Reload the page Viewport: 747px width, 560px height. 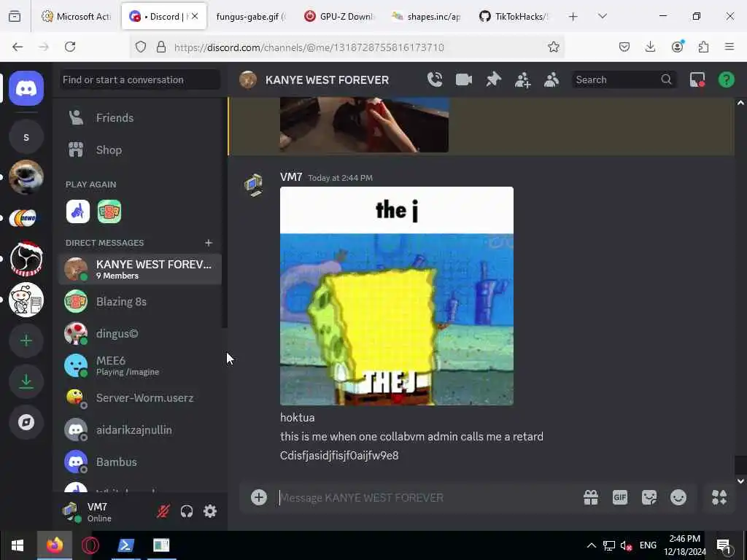coord(70,47)
